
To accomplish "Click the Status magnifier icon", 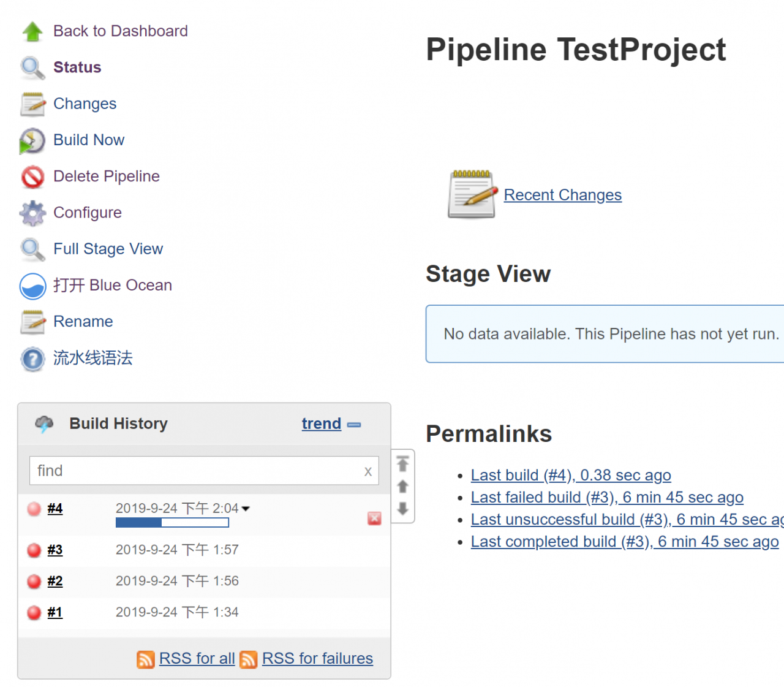I will [x=32, y=67].
